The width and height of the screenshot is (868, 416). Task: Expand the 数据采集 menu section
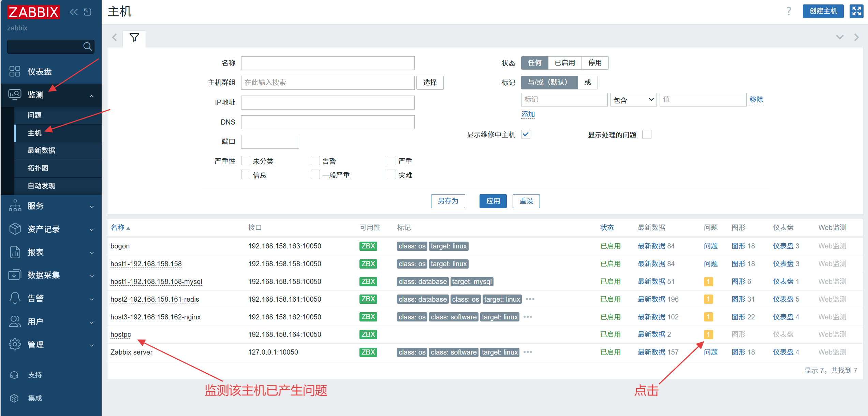(91, 276)
